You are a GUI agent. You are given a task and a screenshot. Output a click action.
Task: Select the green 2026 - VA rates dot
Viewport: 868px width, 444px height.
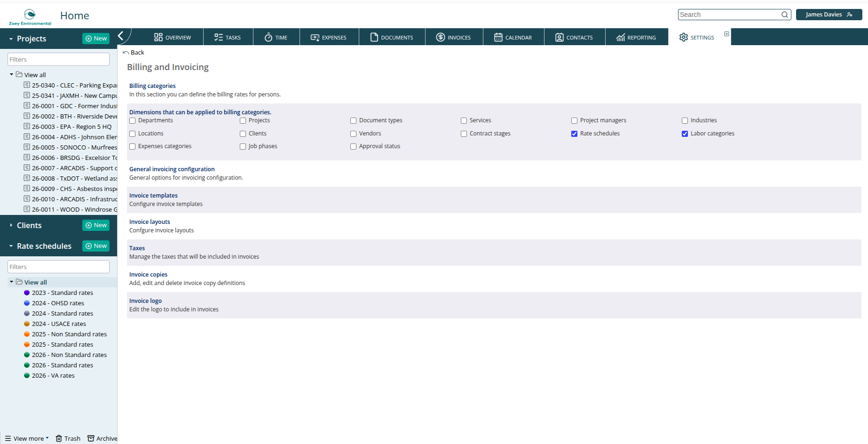[x=27, y=375]
